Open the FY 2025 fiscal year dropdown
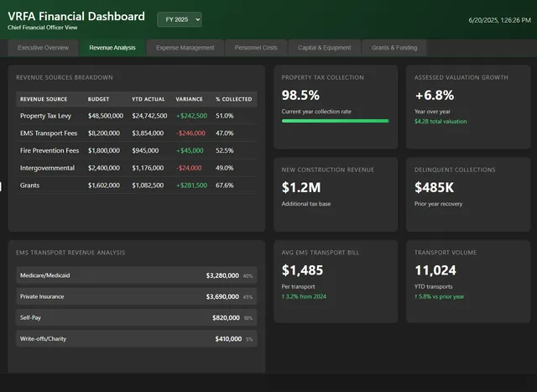537x392 pixels. [x=179, y=19]
